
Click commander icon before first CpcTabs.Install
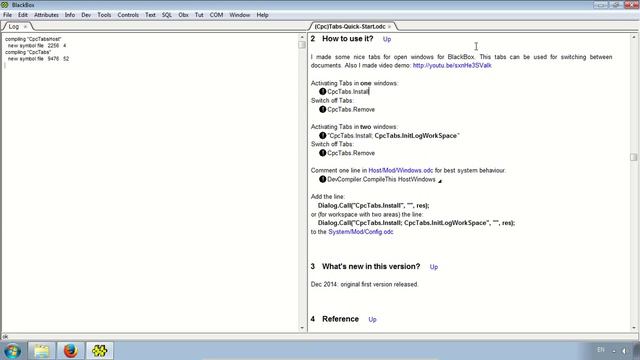tap(322, 91)
